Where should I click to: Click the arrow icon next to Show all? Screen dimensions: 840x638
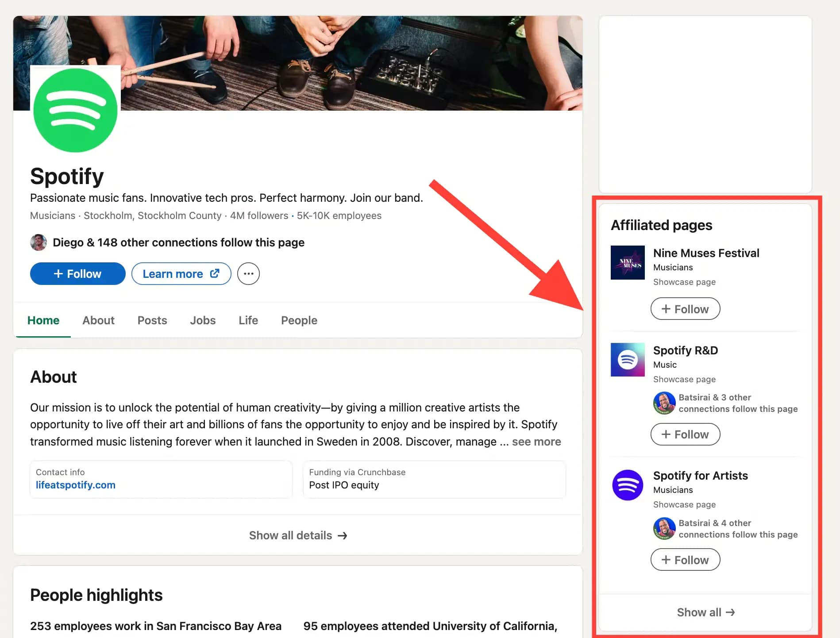(731, 612)
